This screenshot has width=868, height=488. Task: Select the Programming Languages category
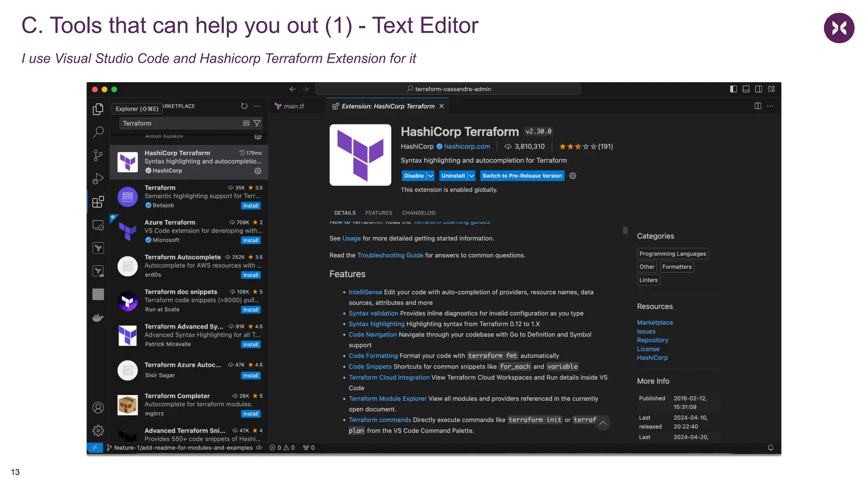(x=673, y=254)
